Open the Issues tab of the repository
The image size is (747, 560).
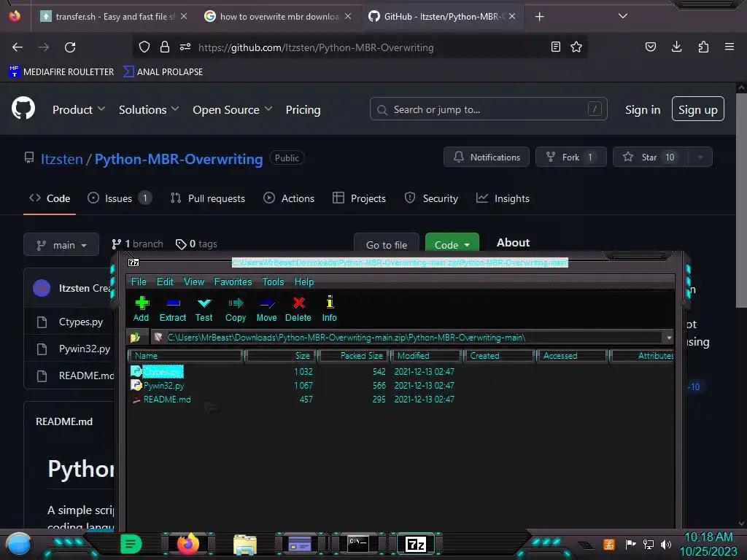(x=120, y=198)
